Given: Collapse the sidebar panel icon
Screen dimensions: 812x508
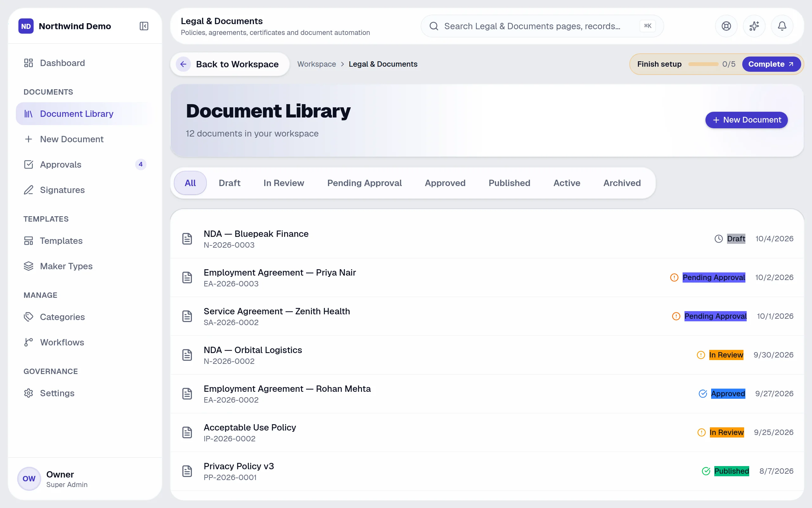Looking at the screenshot, I should [144, 26].
